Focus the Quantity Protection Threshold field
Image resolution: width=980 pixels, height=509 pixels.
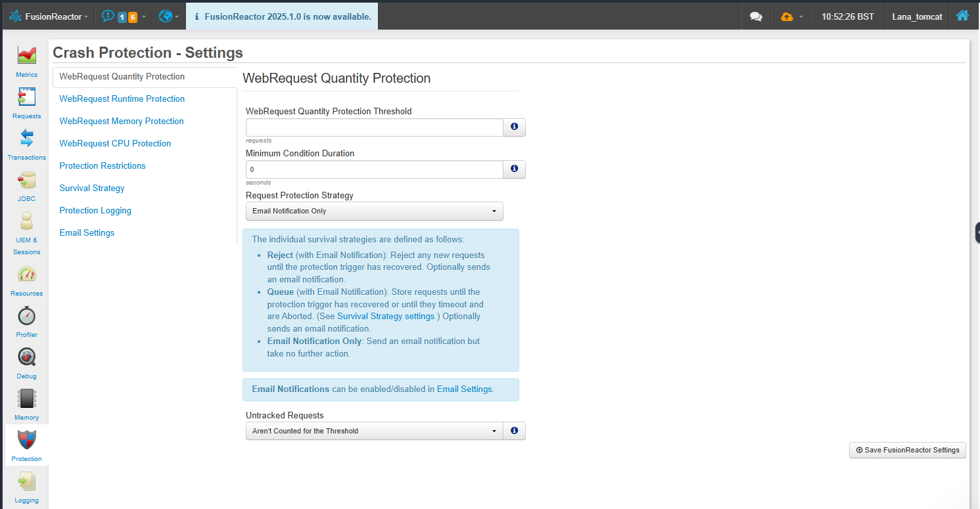(x=375, y=127)
